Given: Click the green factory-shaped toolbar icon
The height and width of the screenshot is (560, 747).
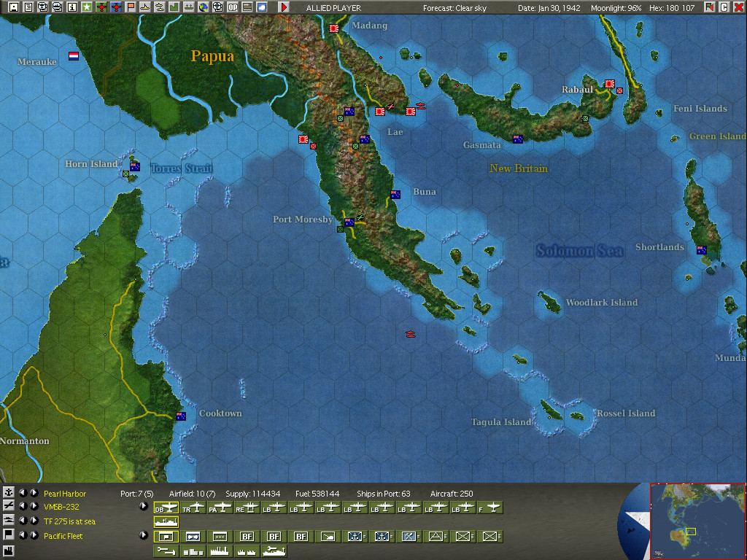Looking at the screenshot, I should click(174, 7).
